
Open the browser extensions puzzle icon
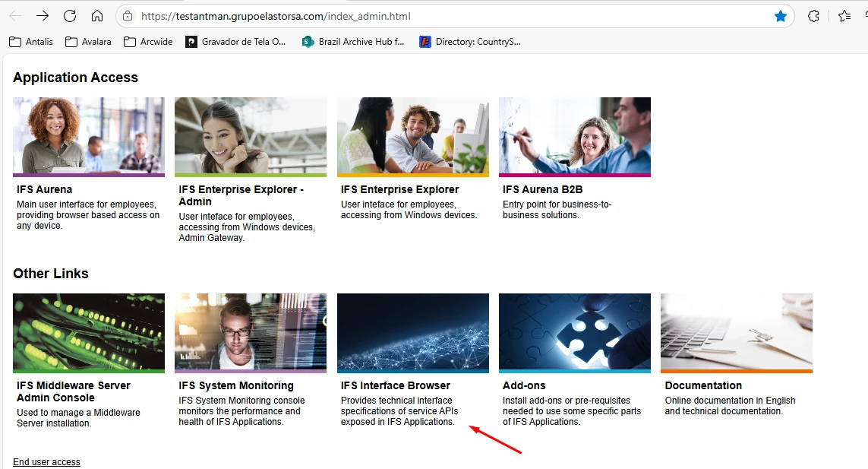813,16
